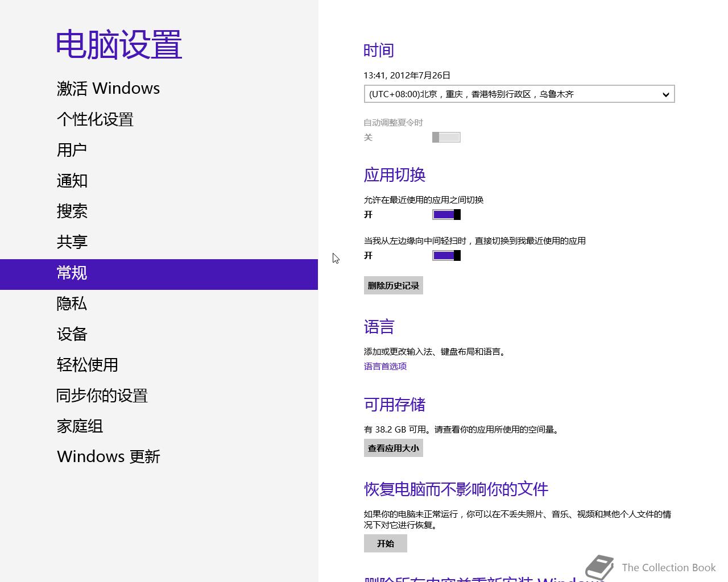The height and width of the screenshot is (582, 728).
Task: Open 家庭组 settings
Action: pyautogui.click(x=80, y=426)
